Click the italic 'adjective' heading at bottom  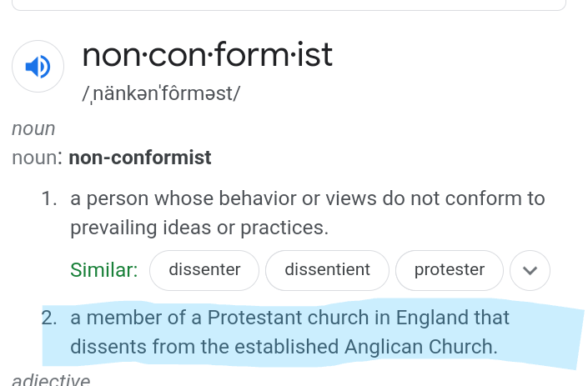click(51, 379)
